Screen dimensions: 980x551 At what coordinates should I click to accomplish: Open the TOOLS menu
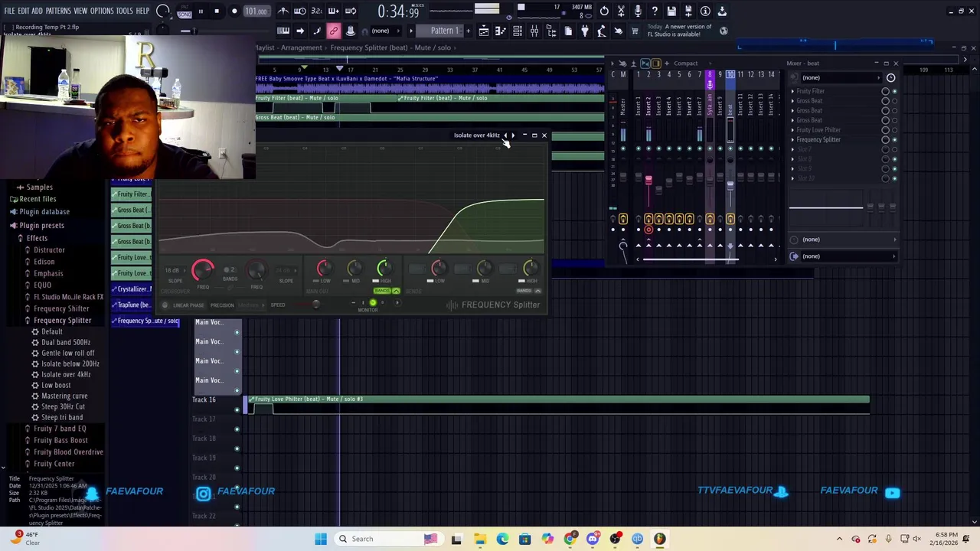click(124, 11)
